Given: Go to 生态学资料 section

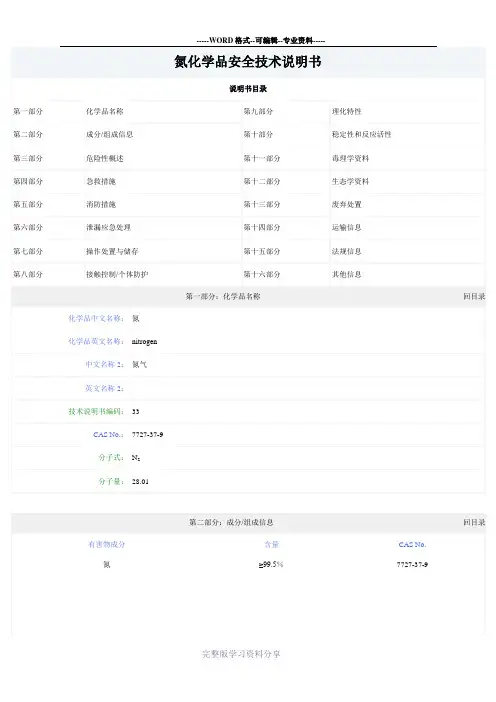Looking at the screenshot, I should pyautogui.click(x=351, y=181).
